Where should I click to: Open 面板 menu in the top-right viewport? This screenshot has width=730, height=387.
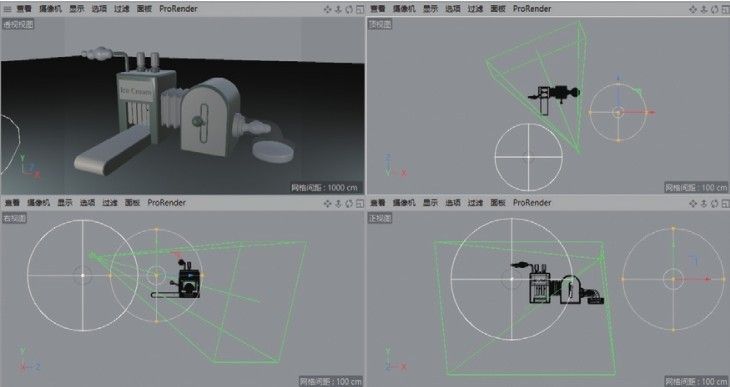tap(498, 9)
